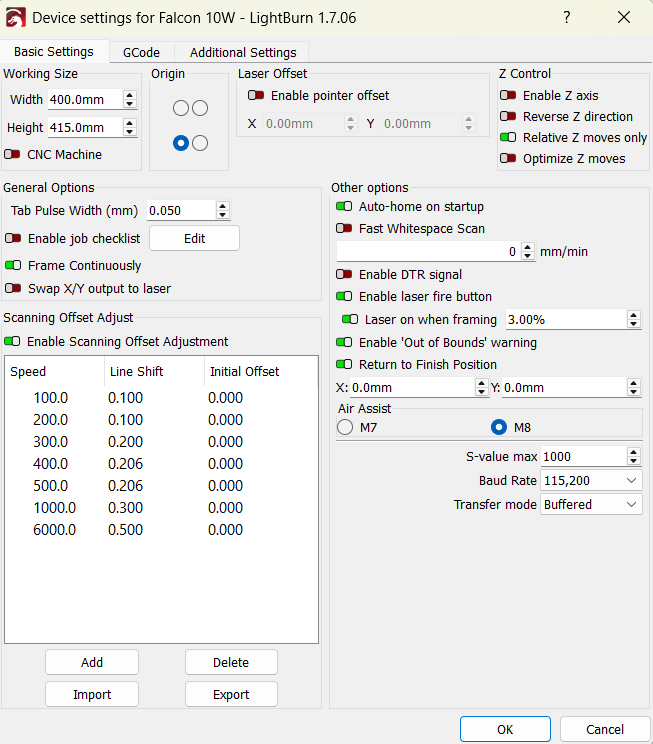Viewport: 653px width, 744px height.
Task: Click the 0.500 line shift cell
Action: point(125,530)
